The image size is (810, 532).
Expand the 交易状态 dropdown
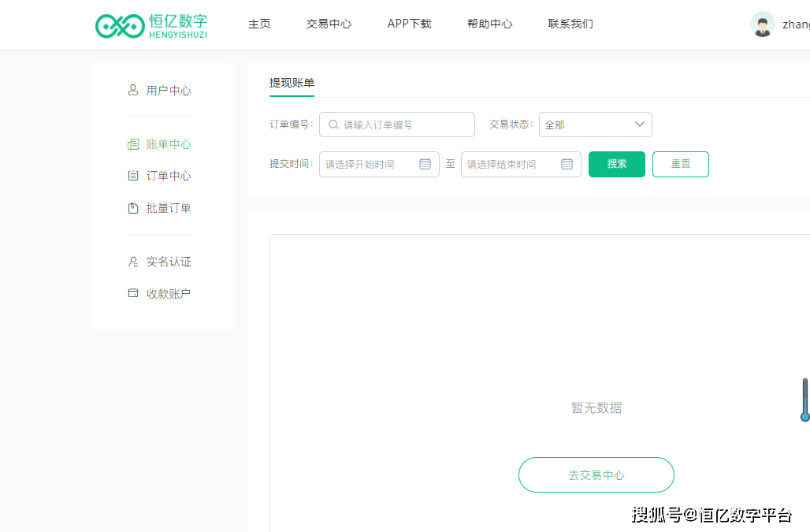click(x=595, y=125)
